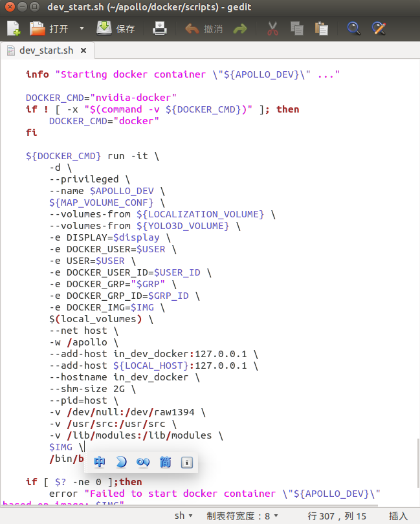Open the input method info icon

pyautogui.click(x=187, y=462)
